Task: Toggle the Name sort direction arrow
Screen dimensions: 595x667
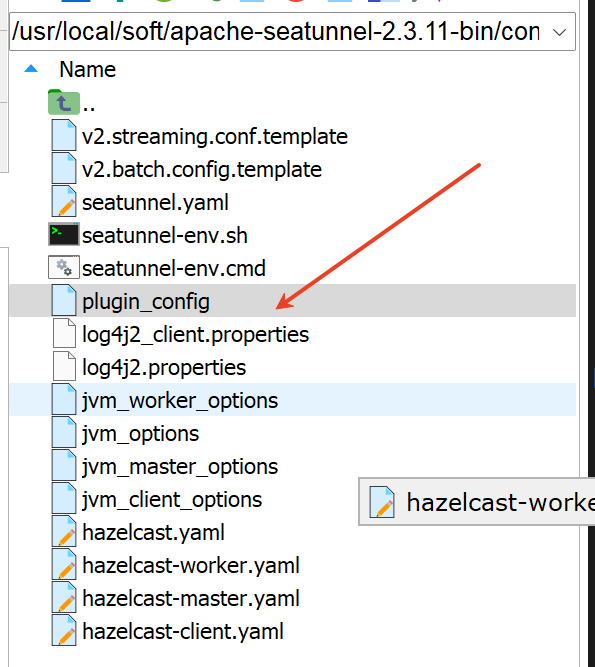Action: [31, 68]
